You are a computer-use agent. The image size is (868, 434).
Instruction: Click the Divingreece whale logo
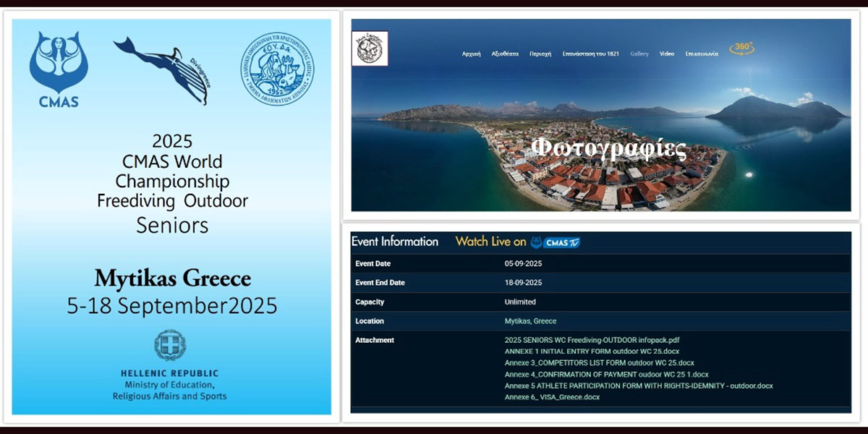pos(161,70)
